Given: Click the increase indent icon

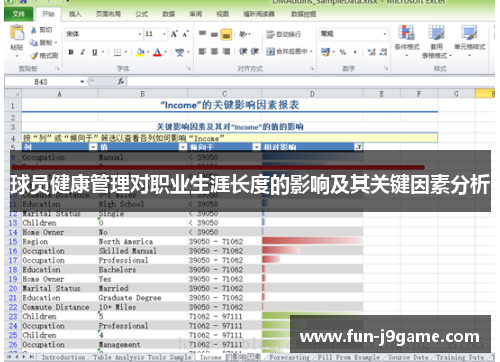Looking at the screenshot, I should (x=255, y=51).
